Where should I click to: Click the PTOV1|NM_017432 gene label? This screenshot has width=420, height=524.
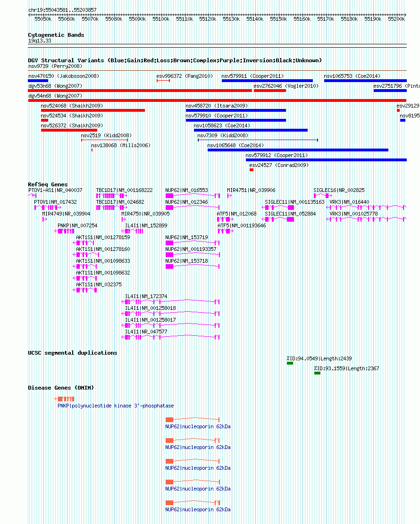[x=55, y=202]
